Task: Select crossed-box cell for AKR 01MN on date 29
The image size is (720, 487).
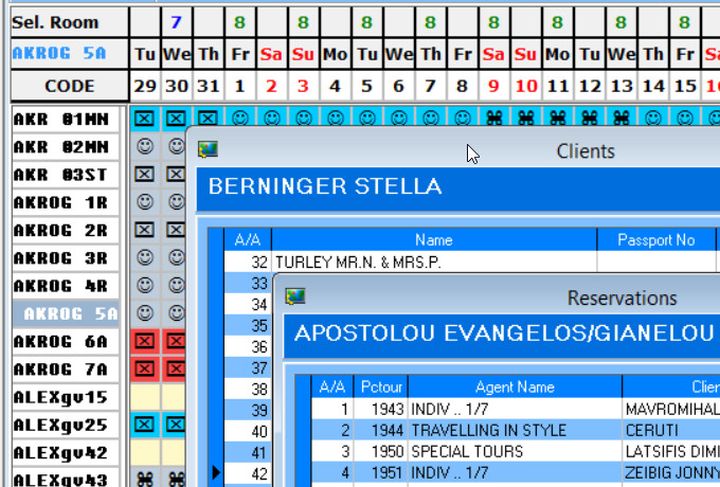Action: [145, 119]
